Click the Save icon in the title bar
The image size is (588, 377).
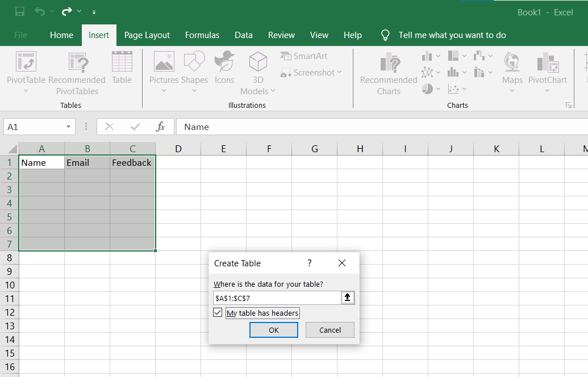click(x=20, y=11)
